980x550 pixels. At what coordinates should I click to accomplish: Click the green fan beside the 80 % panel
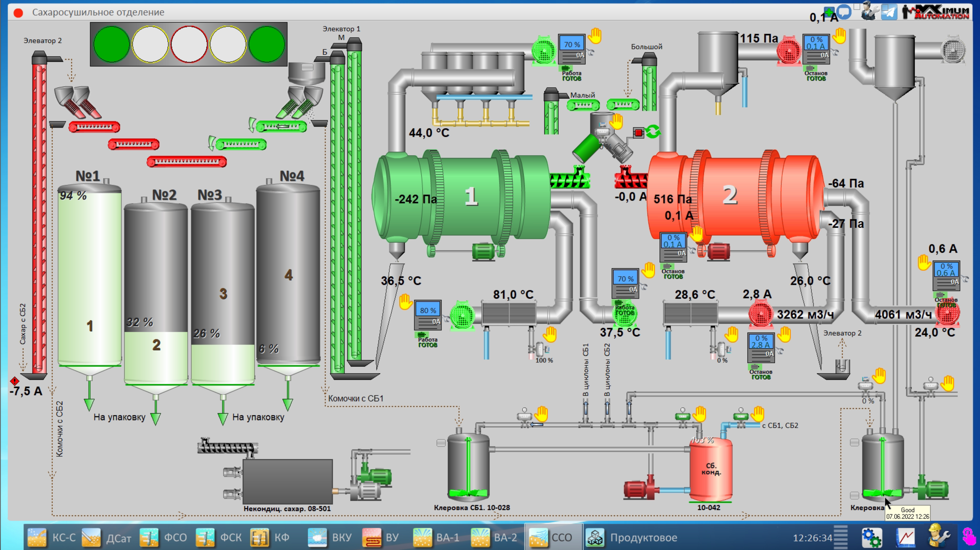(x=462, y=315)
